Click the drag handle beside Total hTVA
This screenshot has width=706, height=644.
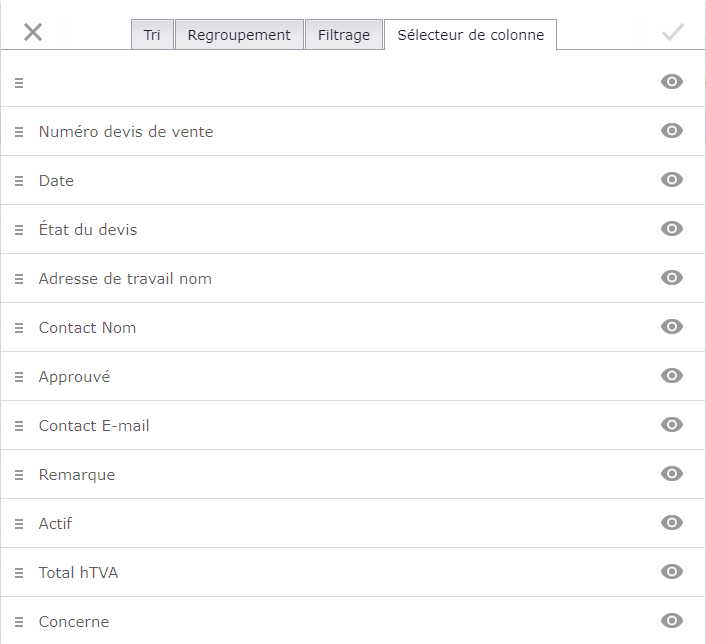[19, 573]
